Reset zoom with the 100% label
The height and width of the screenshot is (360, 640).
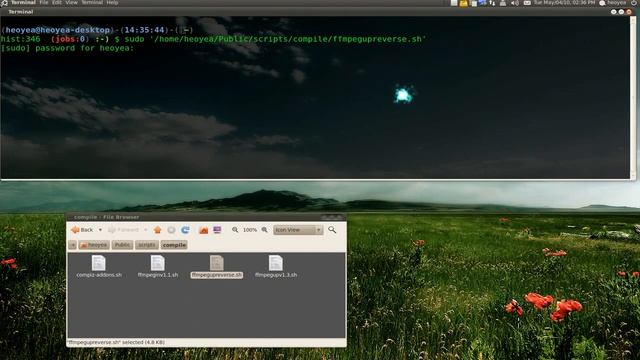coord(250,230)
